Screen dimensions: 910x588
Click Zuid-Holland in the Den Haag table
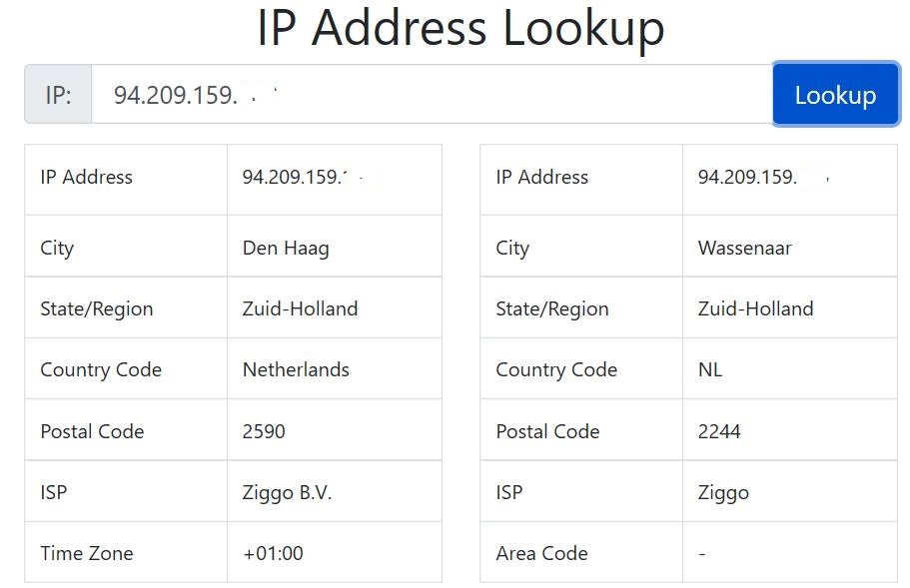(300, 308)
